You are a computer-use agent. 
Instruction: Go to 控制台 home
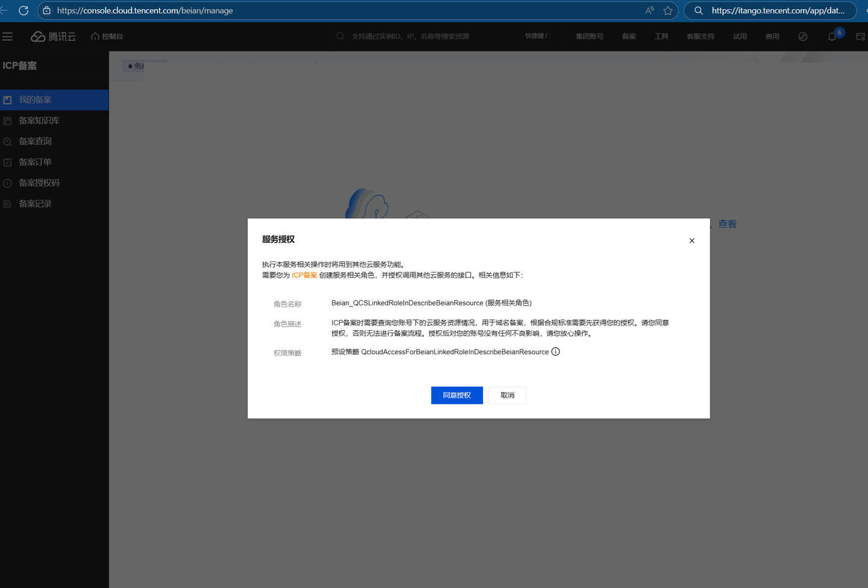pyautogui.click(x=107, y=37)
